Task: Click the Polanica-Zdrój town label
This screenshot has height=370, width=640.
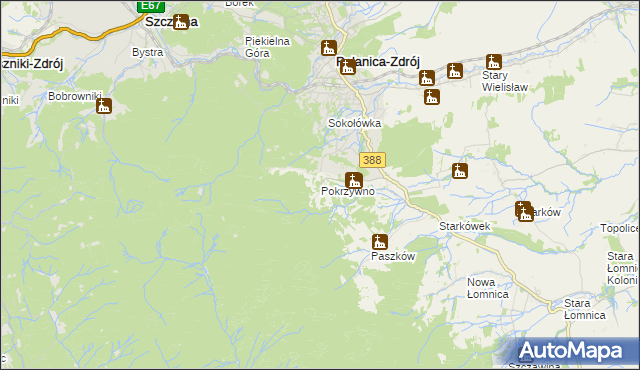Action: [378, 62]
